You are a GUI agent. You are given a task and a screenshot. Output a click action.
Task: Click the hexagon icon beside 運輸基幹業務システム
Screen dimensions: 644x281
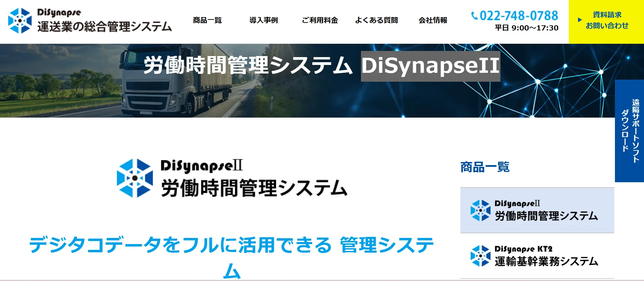480,256
